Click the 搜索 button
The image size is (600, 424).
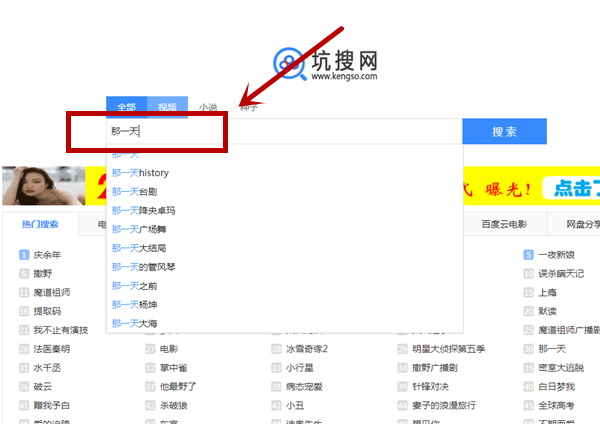pyautogui.click(x=504, y=132)
